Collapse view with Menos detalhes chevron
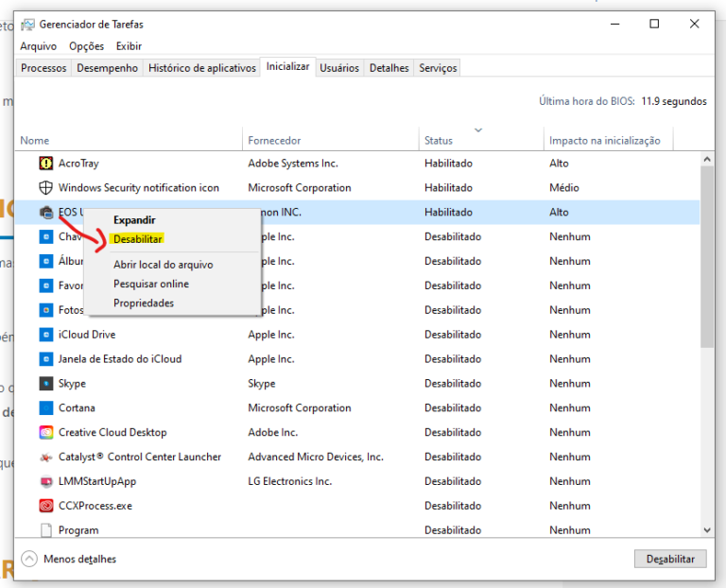This screenshot has height=588, width=726. [28, 559]
